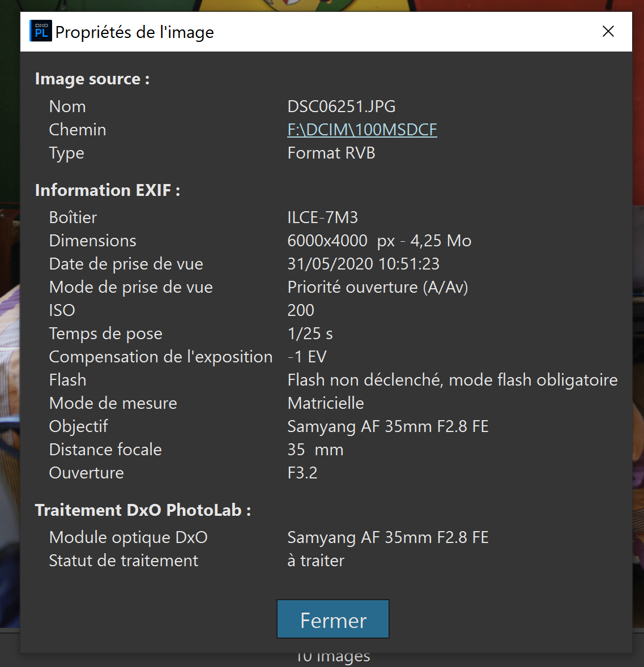Click the Boîtier label
Screen dimensions: 644x667
coord(73,217)
